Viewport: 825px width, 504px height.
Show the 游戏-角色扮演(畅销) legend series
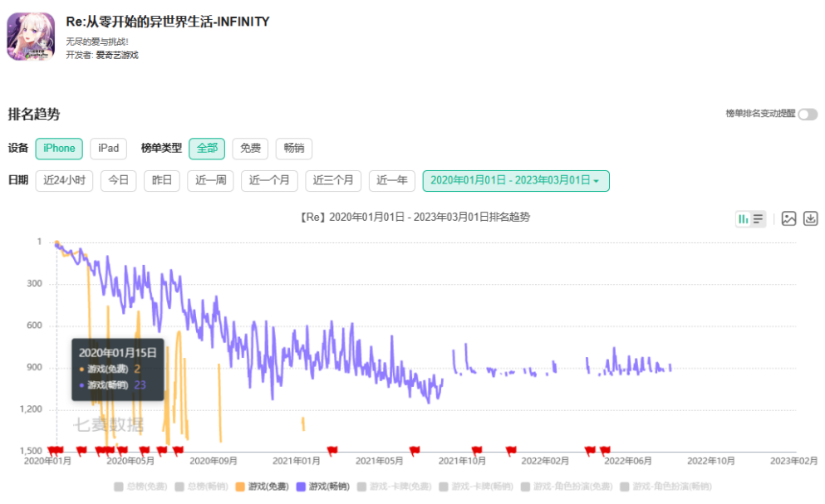coord(665,487)
